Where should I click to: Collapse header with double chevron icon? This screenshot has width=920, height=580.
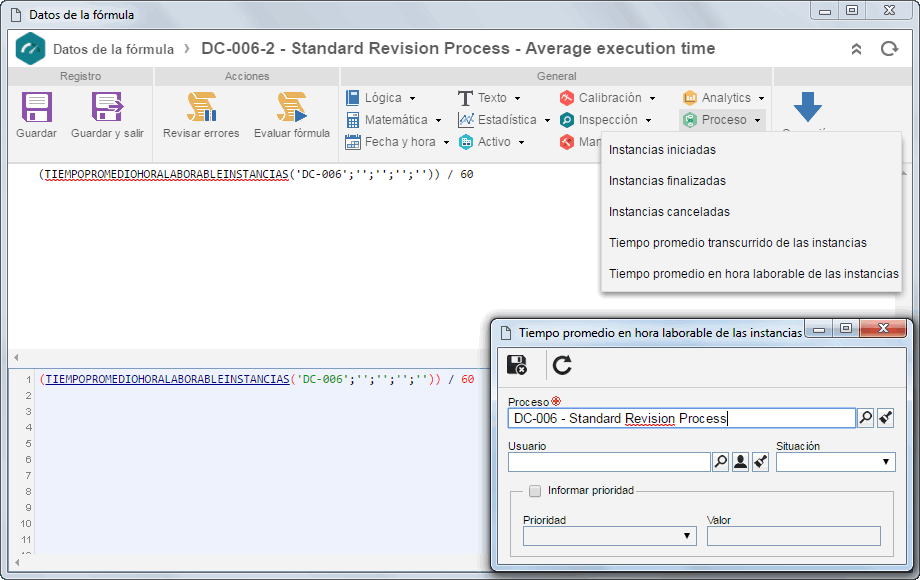click(857, 49)
